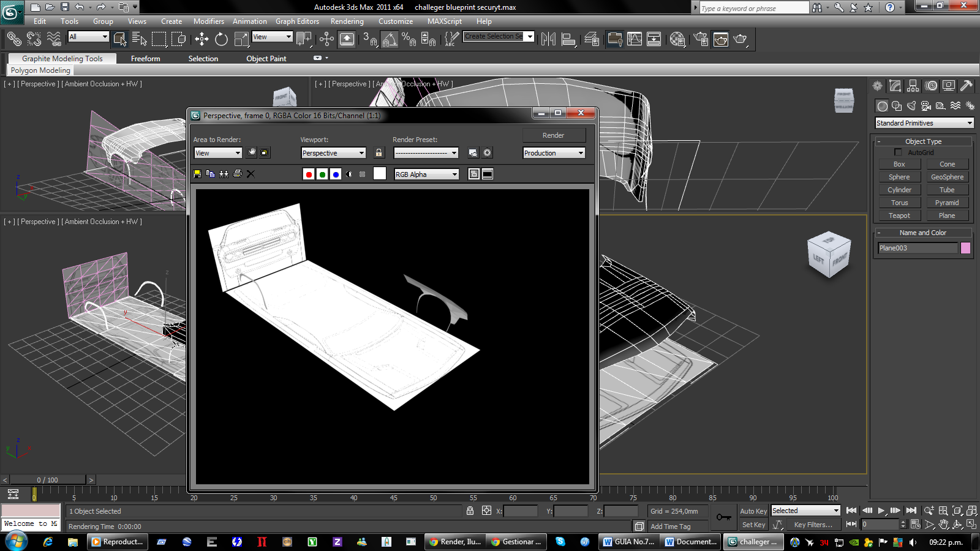Toggle the blue channel in render window
Screen dimensions: 980x551
click(x=336, y=174)
